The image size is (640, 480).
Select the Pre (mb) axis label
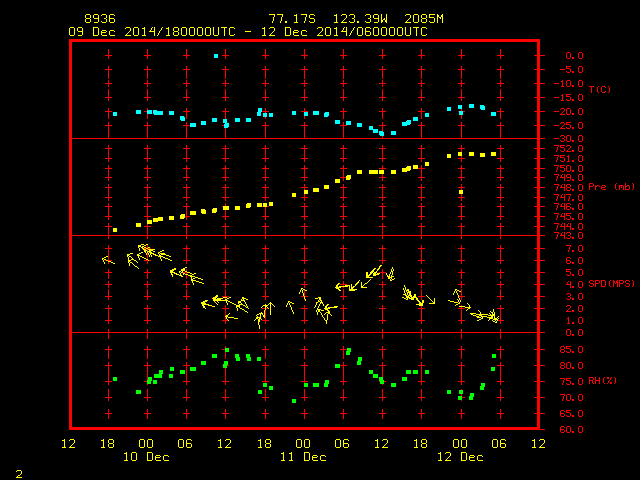coord(611,187)
